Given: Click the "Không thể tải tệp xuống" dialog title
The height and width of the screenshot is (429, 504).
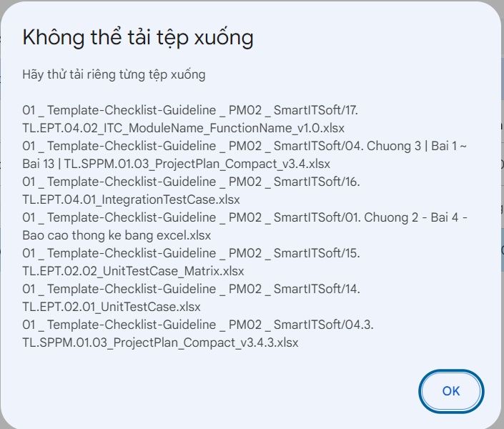Looking at the screenshot, I should [x=138, y=38].
